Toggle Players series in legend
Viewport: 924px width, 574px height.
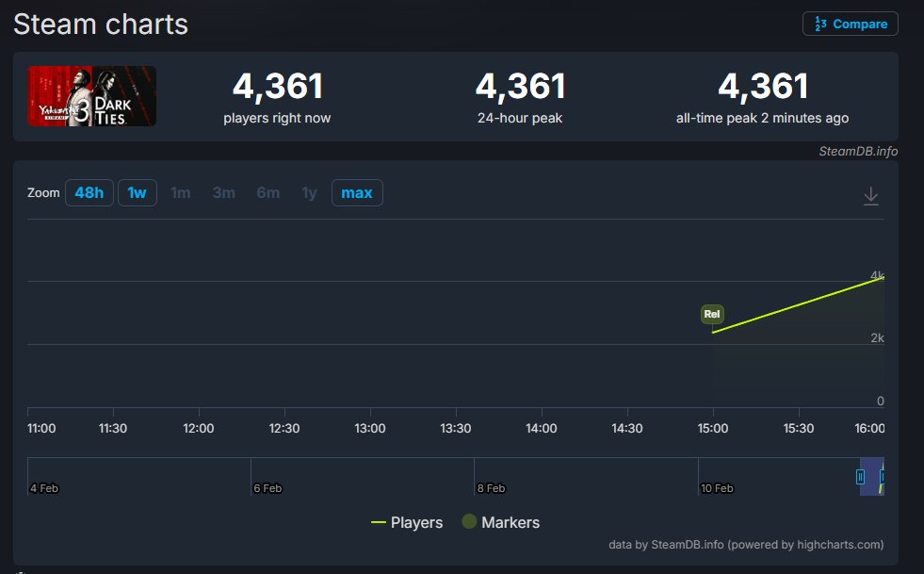click(407, 522)
